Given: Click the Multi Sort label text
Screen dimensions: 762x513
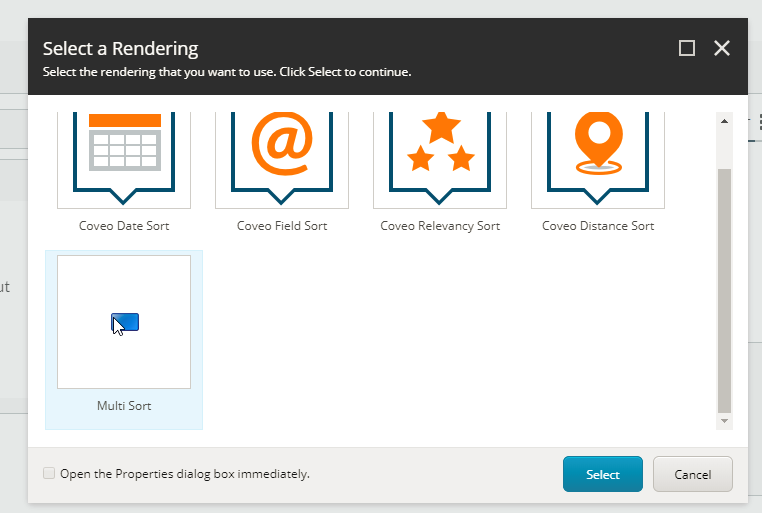Looking at the screenshot, I should [124, 406].
